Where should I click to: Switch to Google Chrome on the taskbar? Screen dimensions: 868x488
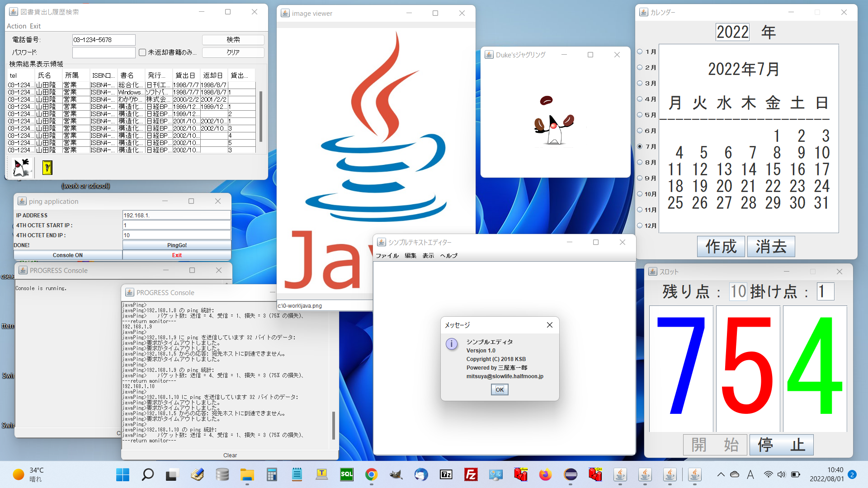point(371,474)
